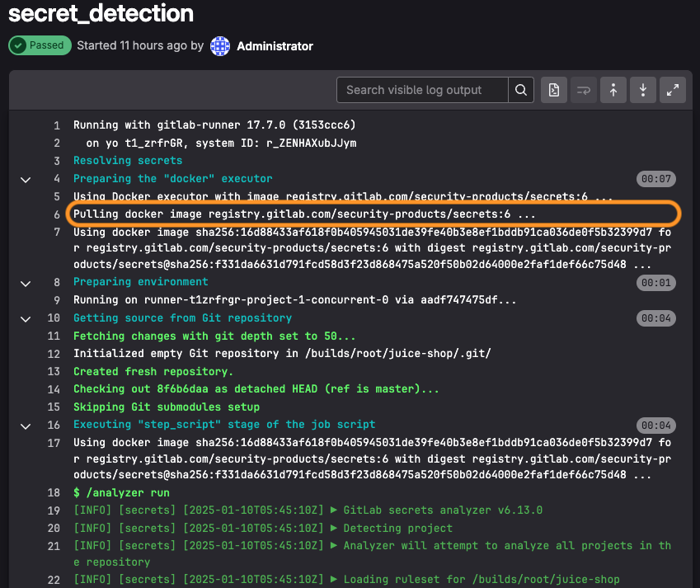The width and height of the screenshot is (700, 588).
Task: Focus the Search visible log output field
Action: (x=422, y=90)
